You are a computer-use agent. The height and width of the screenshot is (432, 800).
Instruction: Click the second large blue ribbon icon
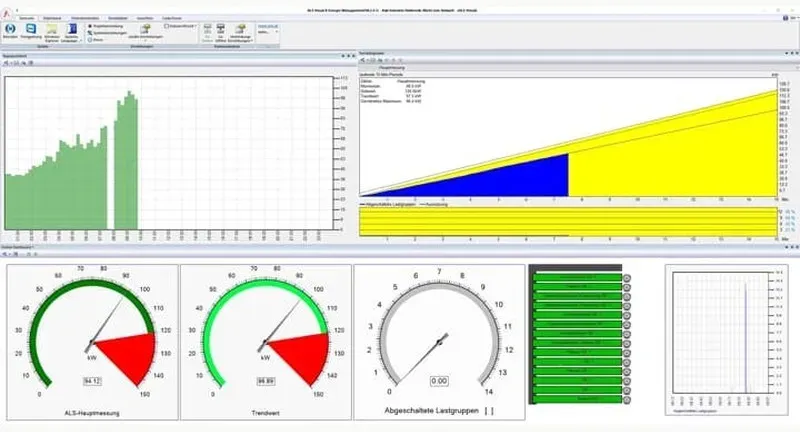point(31,29)
